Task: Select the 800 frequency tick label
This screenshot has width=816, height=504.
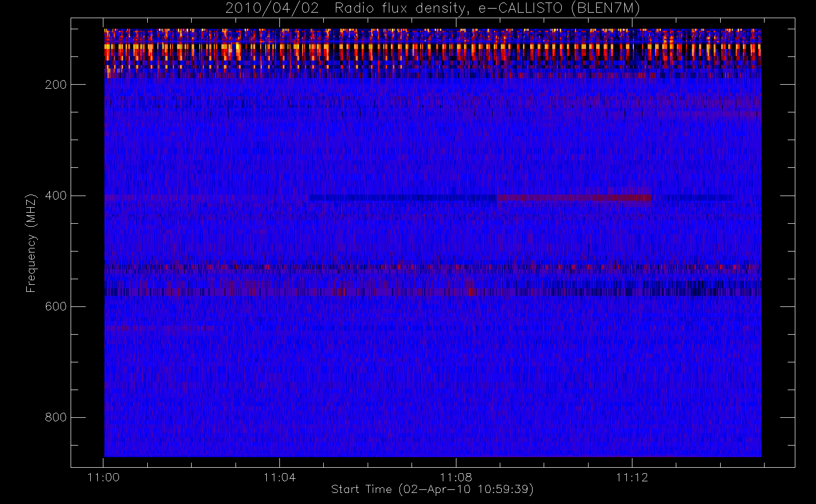Action: 55,417
